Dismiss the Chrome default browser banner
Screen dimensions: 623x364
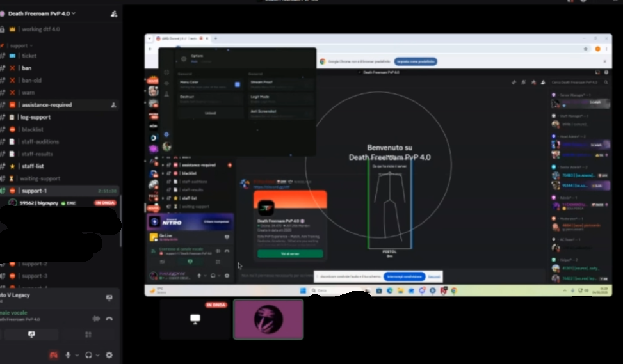point(604,61)
